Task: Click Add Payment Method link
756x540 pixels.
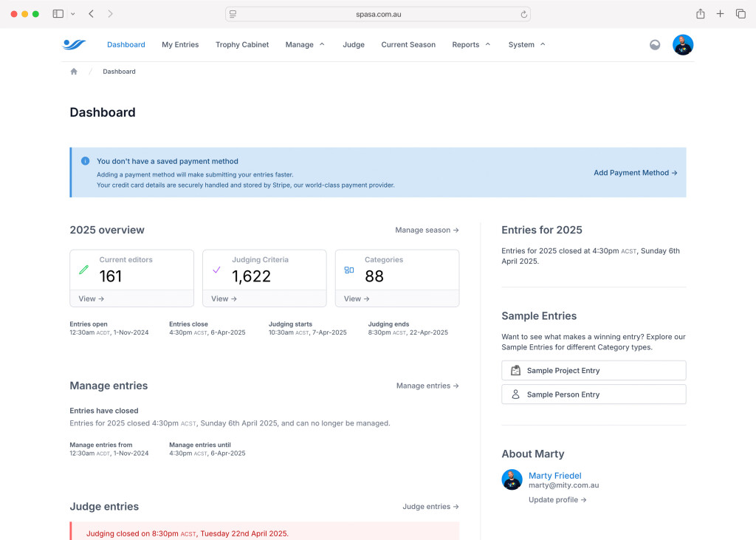Action: point(636,173)
